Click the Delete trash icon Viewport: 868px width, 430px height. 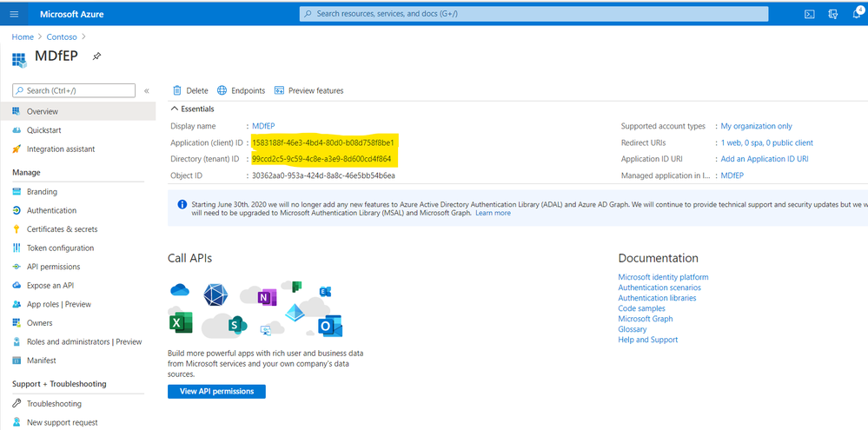177,90
